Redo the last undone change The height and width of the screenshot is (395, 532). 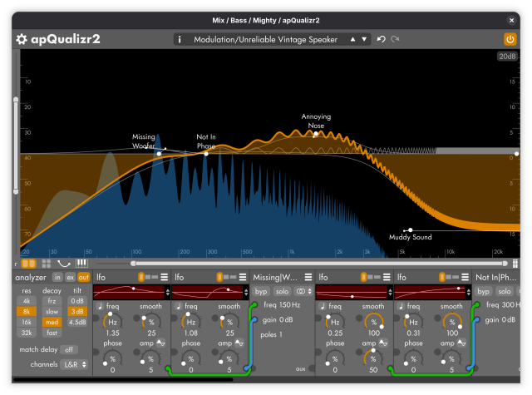tap(395, 39)
